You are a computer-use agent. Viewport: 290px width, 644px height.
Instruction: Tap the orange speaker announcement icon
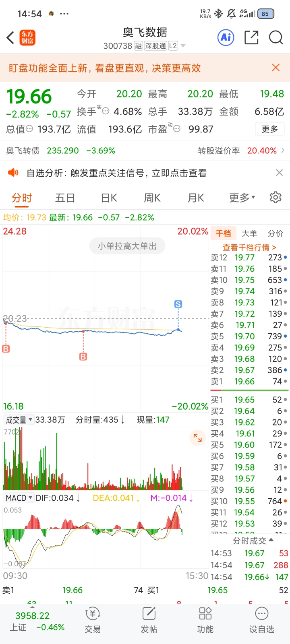[x=13, y=173]
